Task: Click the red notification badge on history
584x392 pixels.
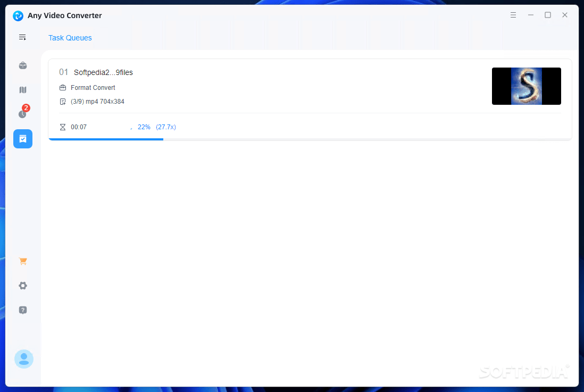Action: [x=26, y=107]
